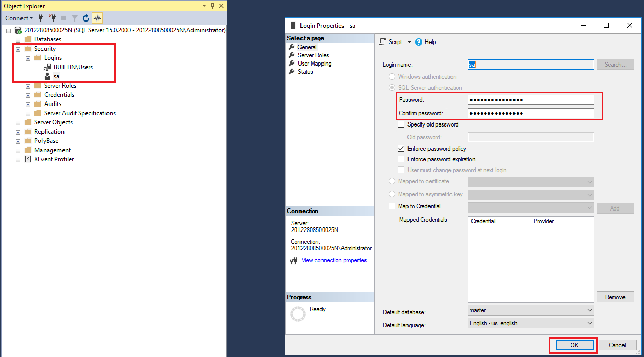The image size is (644, 357).
Task: Refresh the Object Explorer tree
Action: [86, 18]
